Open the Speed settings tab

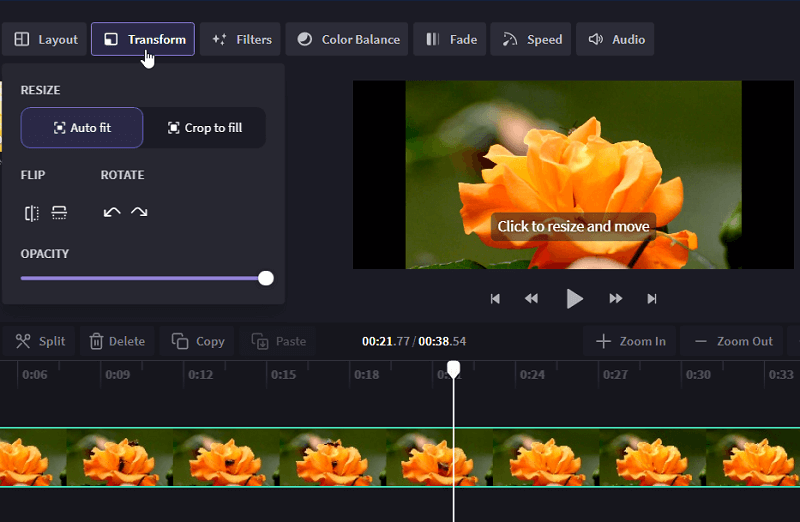click(531, 39)
